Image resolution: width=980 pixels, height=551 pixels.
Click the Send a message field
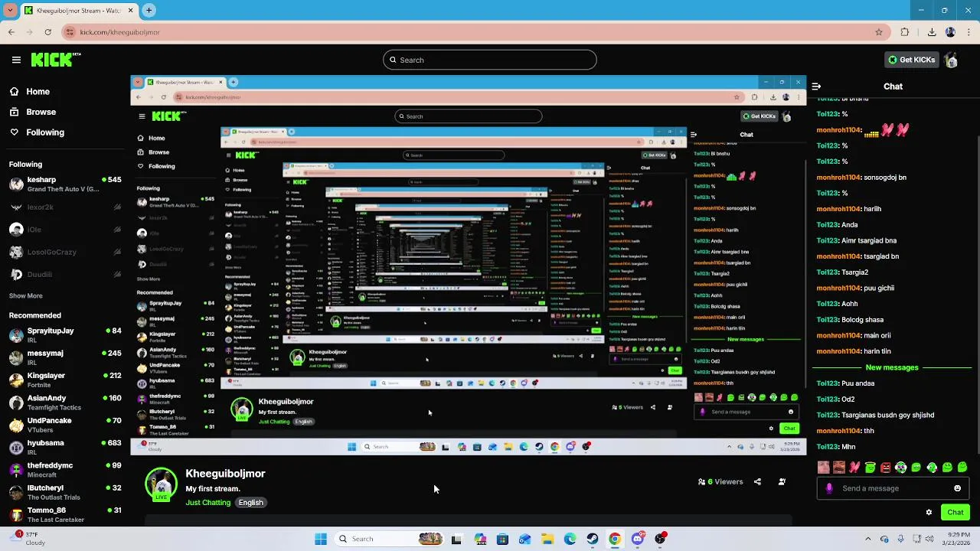[x=893, y=488]
